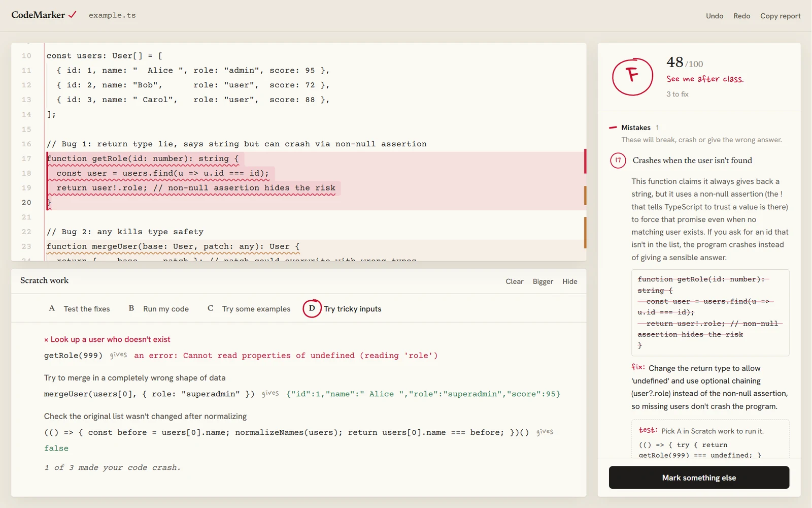The height and width of the screenshot is (508, 812).
Task: Click the handwritten 'test:' label
Action: 648,430
